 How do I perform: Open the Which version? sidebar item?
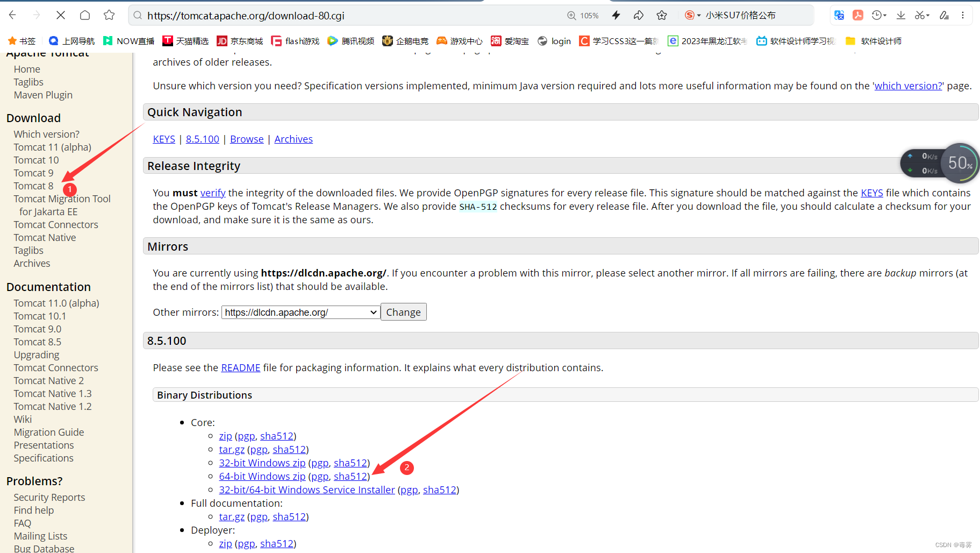pyautogui.click(x=46, y=134)
